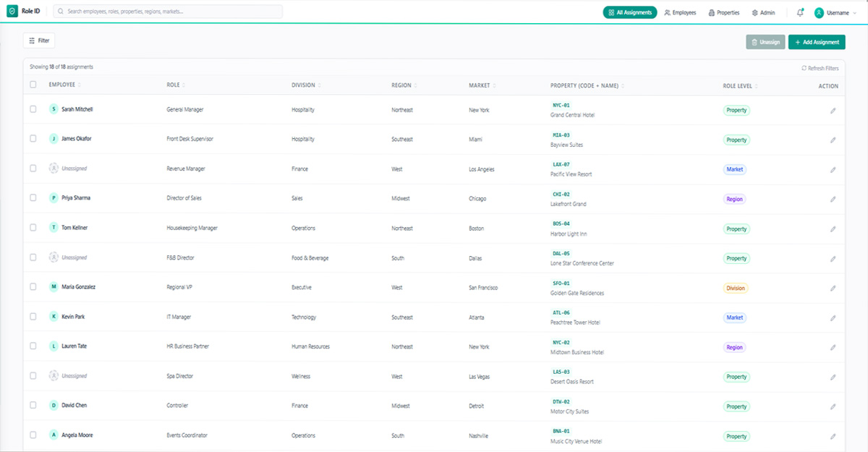
Task: Check the Priya Sharma row checkbox
Action: [x=33, y=198]
